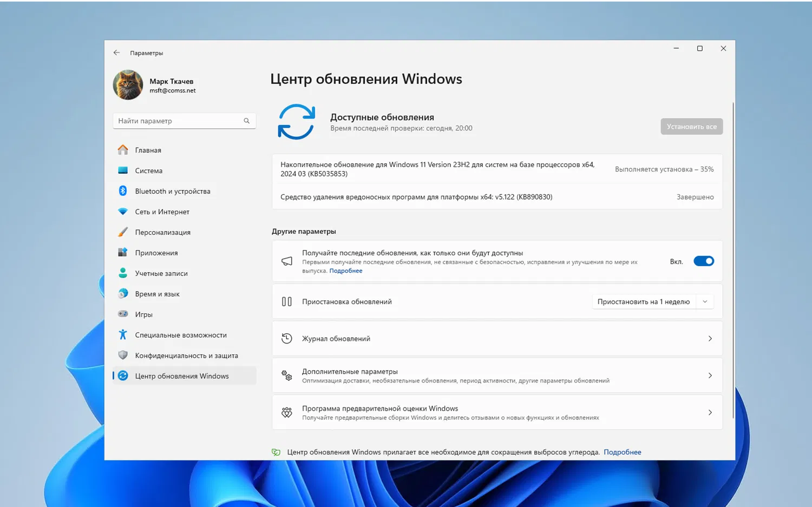Open Персонализация section
Viewport: 812px width, 507px height.
pos(184,232)
